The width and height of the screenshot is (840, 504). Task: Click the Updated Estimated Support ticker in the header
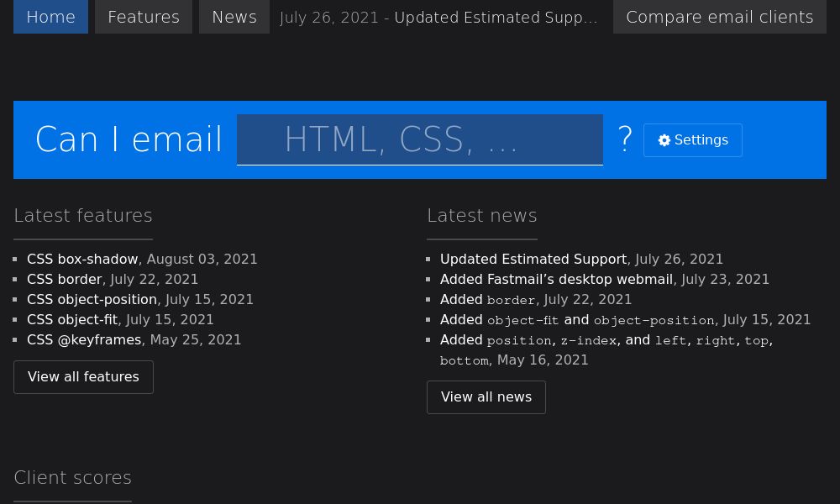[438, 17]
